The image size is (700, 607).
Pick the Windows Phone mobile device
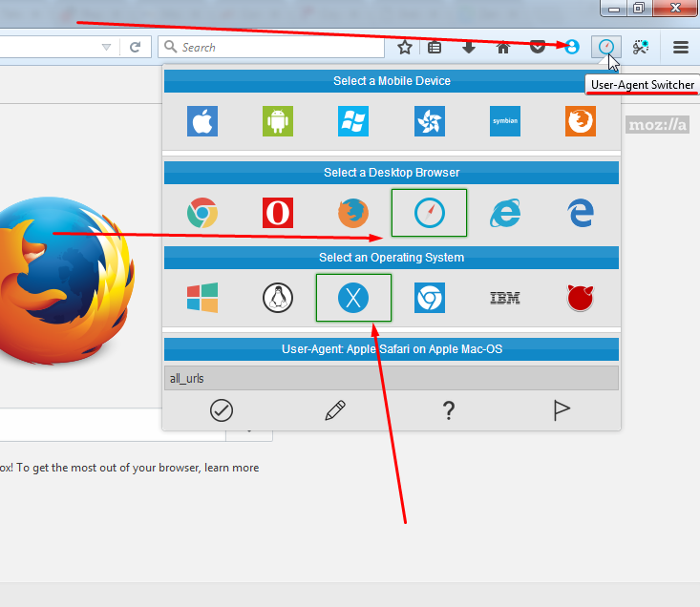[x=353, y=121]
